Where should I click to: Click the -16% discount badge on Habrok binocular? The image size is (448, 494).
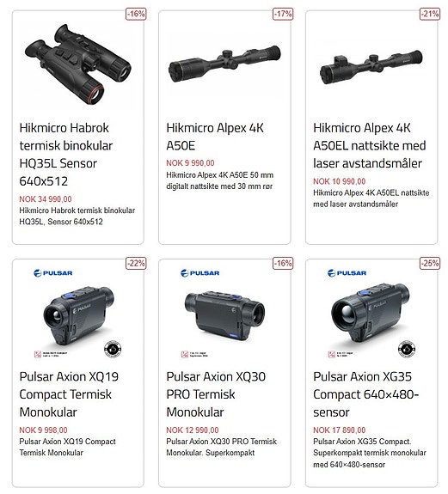click(136, 14)
